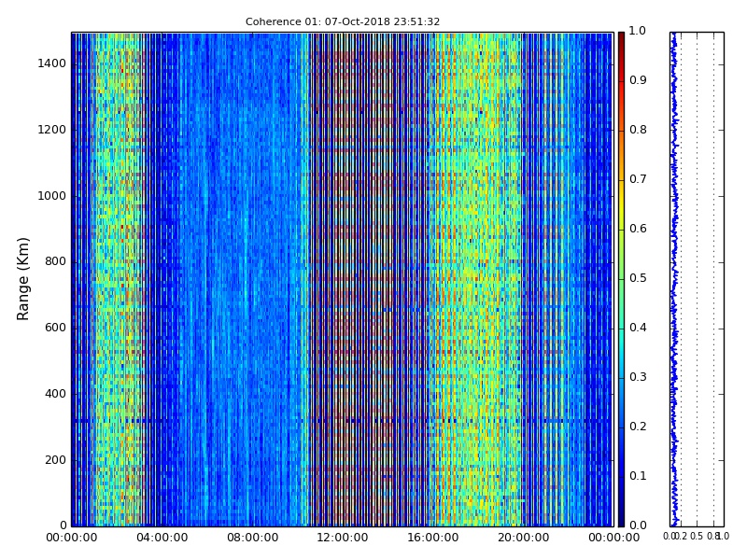Click the 12:00:00 time tick label
The image size is (747, 560).
[x=343, y=538]
